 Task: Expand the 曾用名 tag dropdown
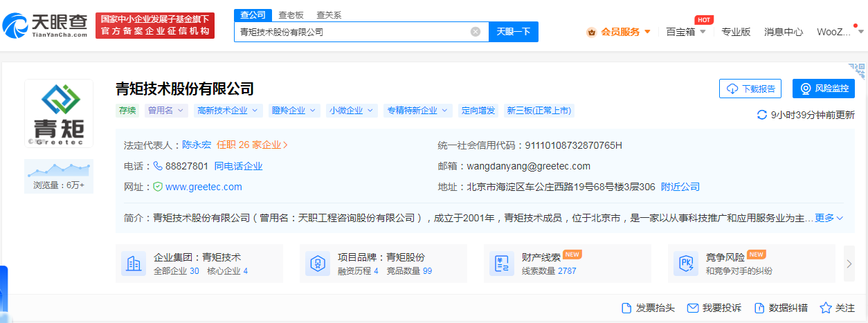click(x=165, y=110)
